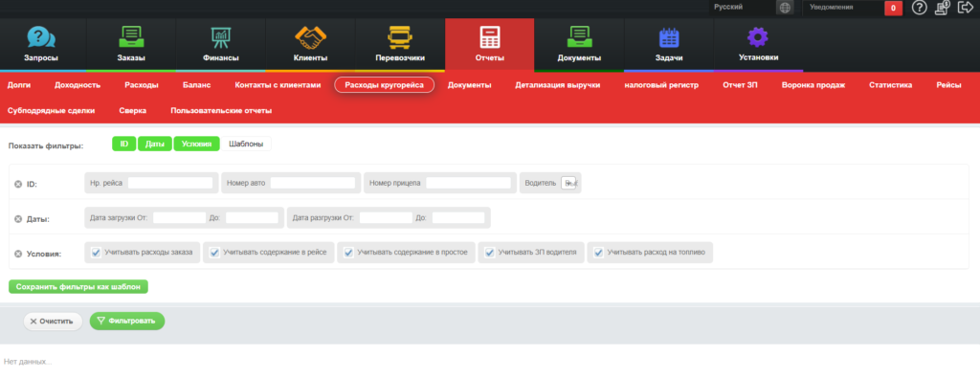Uncheck Учитывать расходы заказа

[x=96, y=253]
